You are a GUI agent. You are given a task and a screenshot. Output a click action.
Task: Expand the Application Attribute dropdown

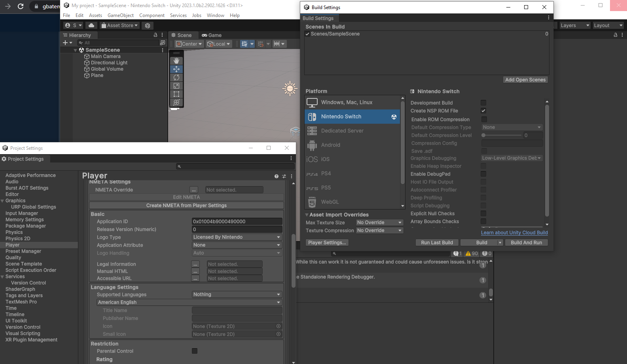[237, 245]
